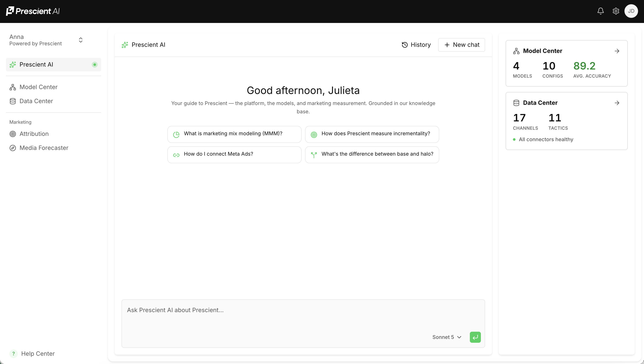Ask how Prescient measures incrementality
Screen dimensions: 644x364
(x=372, y=134)
